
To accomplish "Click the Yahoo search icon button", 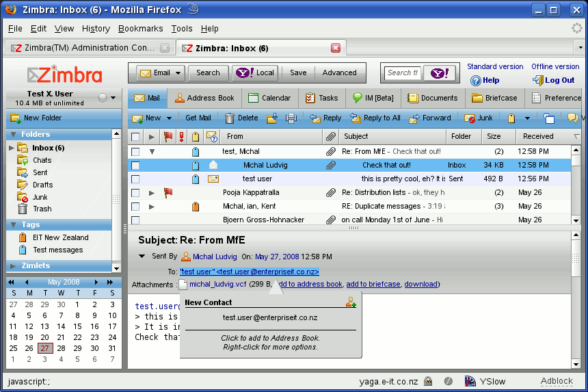I will click(x=440, y=73).
